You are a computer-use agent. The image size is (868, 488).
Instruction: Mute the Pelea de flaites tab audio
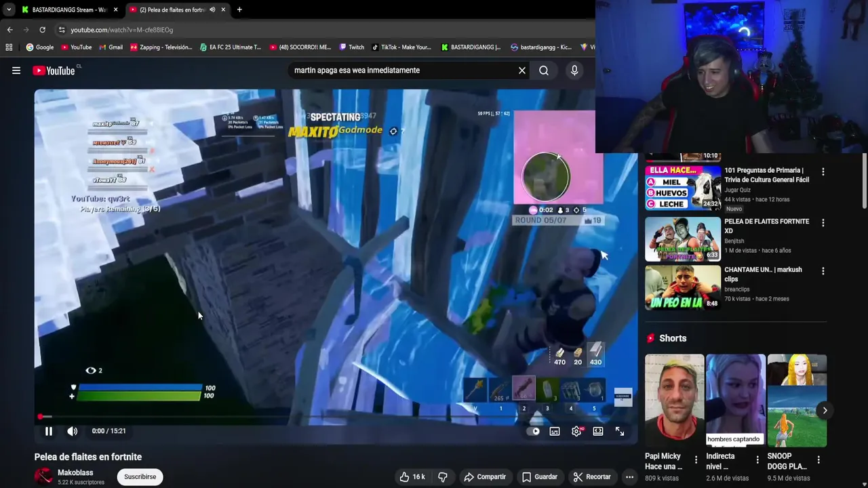pyautogui.click(x=212, y=9)
